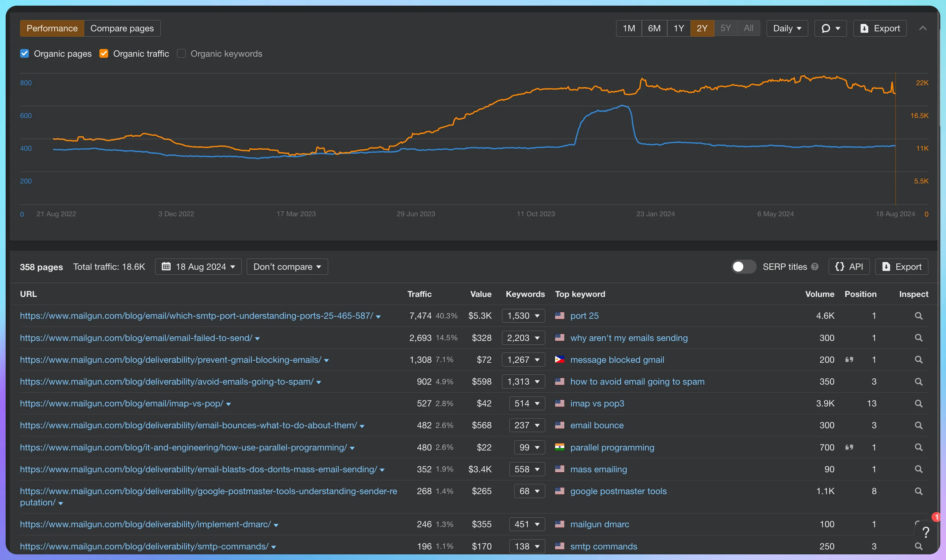Choose the 1Y time range

pyautogui.click(x=678, y=28)
